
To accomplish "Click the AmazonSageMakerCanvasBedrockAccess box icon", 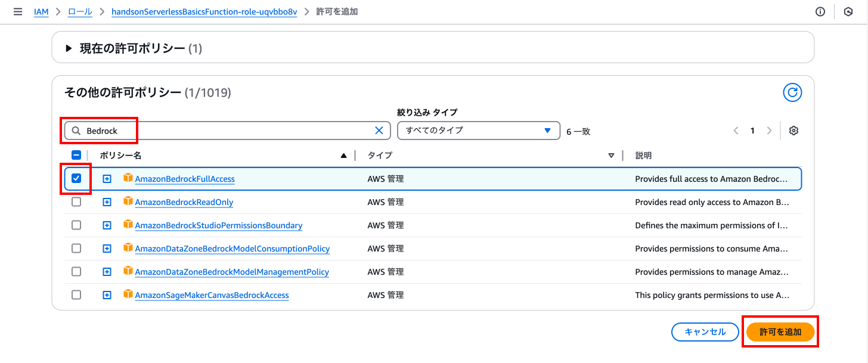I will tap(128, 294).
